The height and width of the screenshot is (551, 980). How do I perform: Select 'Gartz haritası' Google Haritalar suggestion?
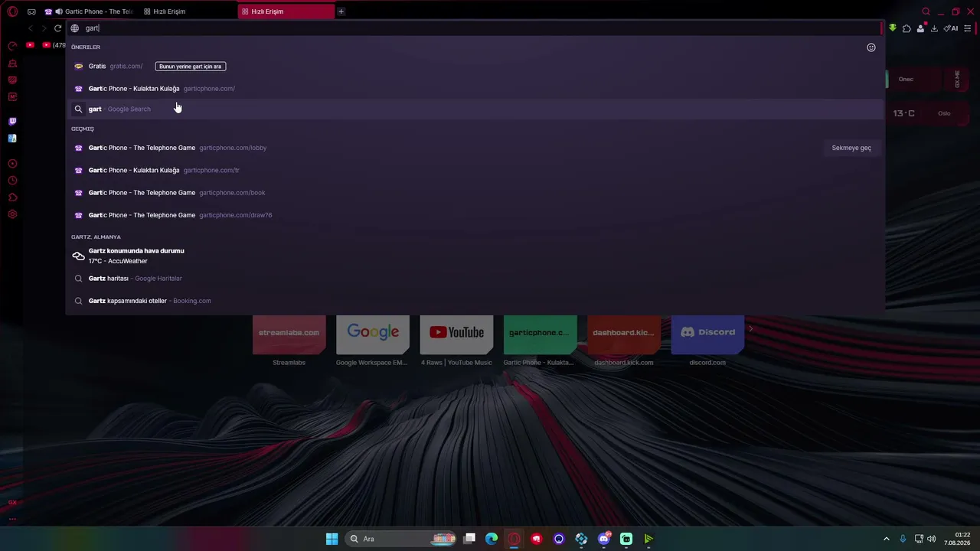(x=475, y=279)
